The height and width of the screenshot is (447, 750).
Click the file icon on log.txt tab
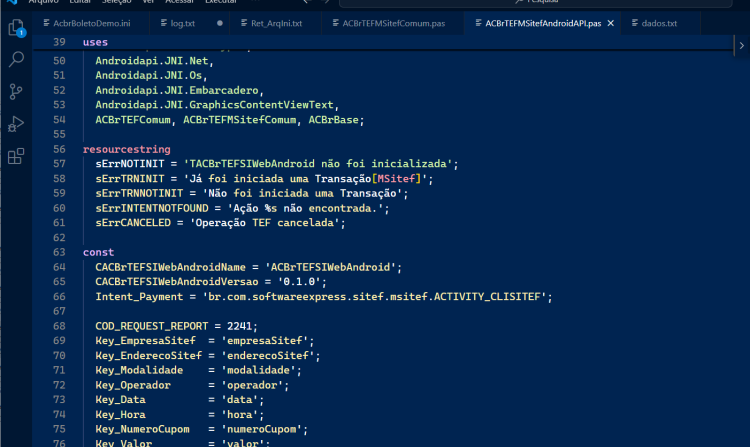click(164, 23)
